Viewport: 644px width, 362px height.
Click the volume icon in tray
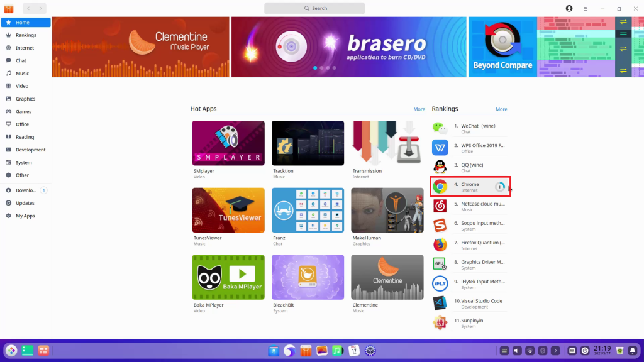pos(517,351)
